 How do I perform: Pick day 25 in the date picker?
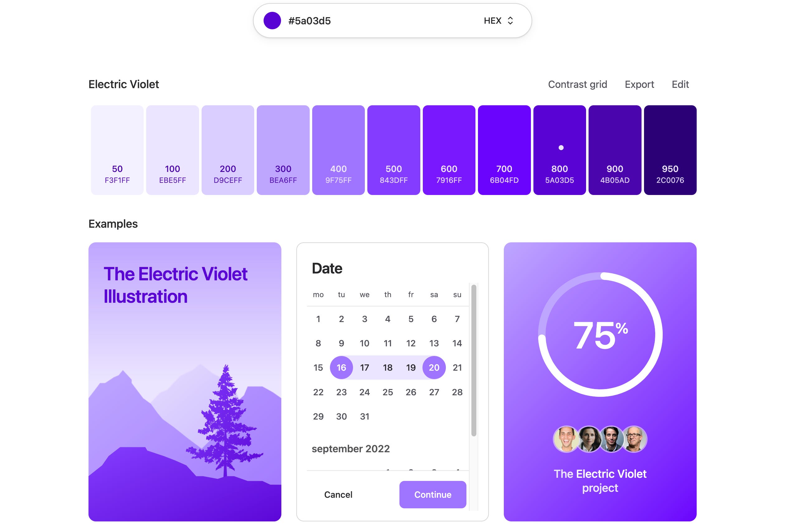click(388, 392)
